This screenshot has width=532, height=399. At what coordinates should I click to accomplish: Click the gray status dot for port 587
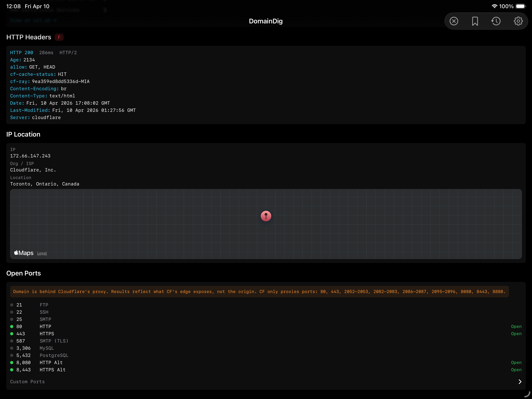pyautogui.click(x=11, y=341)
